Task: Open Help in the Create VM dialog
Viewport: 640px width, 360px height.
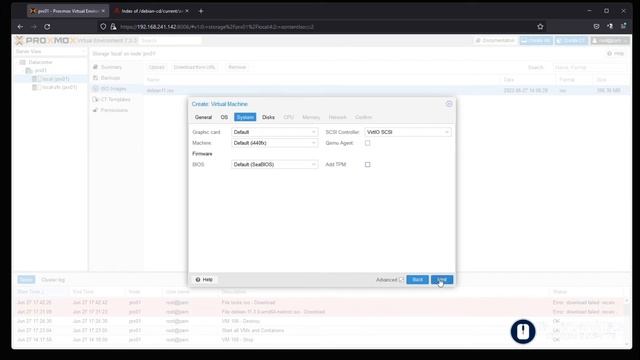Action: coord(204,280)
